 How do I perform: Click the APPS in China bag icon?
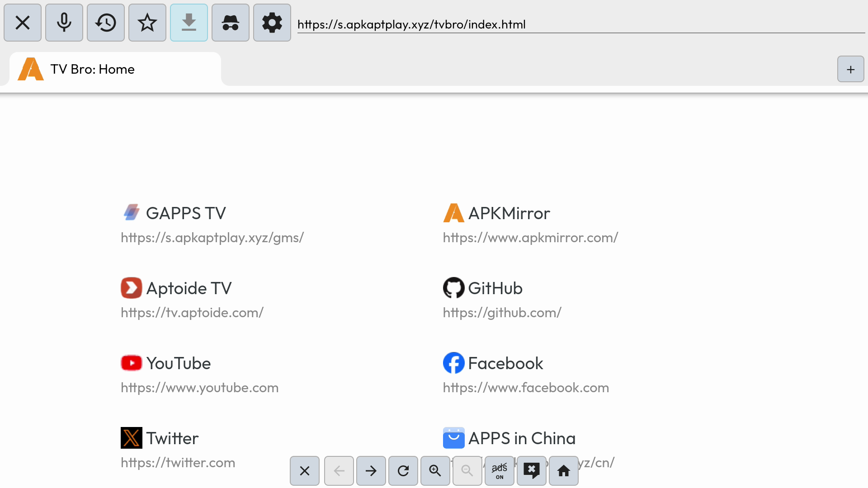(453, 438)
